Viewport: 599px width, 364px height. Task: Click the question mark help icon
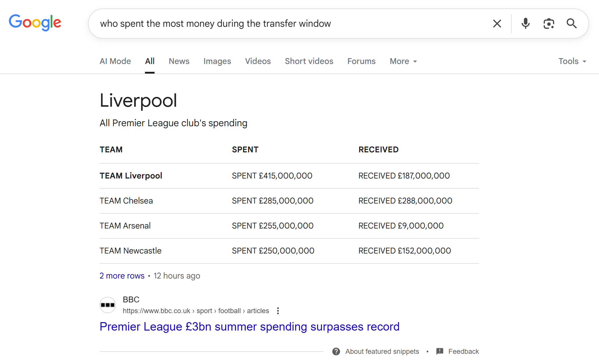pos(336,351)
